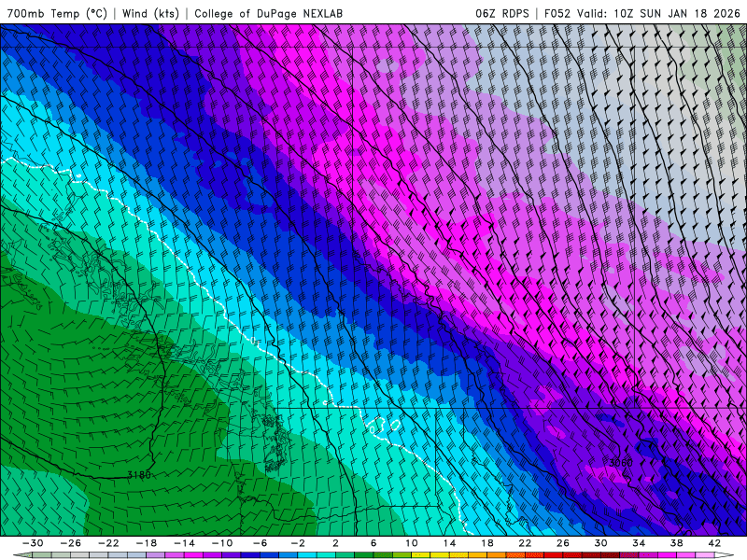Click the 'F052' forecast hour label

[557, 13]
